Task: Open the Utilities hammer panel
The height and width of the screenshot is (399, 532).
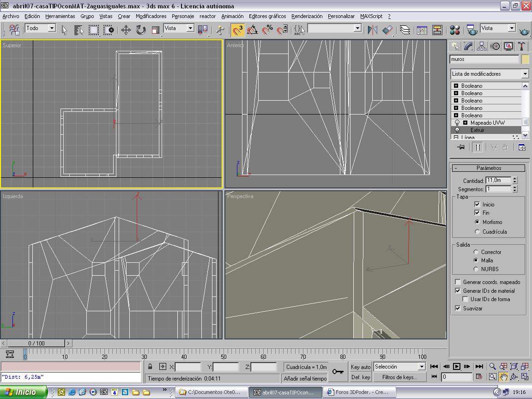Action: click(521, 46)
